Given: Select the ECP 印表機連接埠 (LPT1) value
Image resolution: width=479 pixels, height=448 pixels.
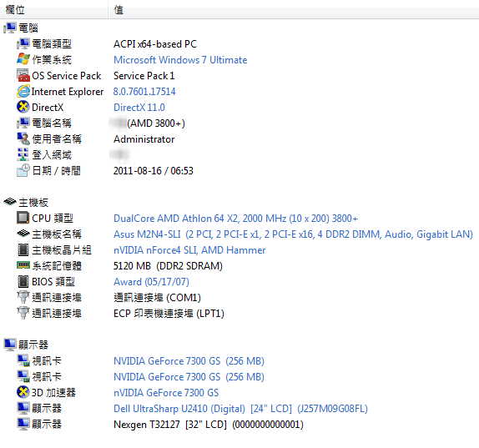Looking at the screenshot, I should pyautogui.click(x=169, y=314).
